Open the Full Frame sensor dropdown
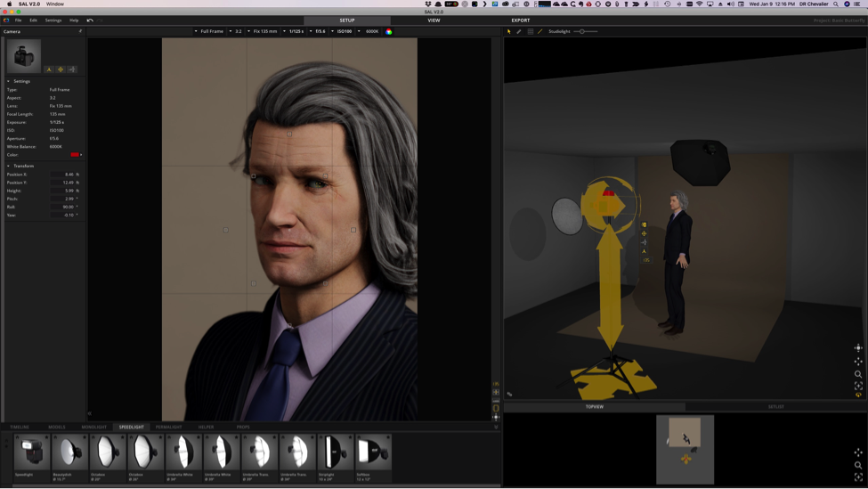Image resolution: width=868 pixels, height=489 pixels. click(x=210, y=31)
